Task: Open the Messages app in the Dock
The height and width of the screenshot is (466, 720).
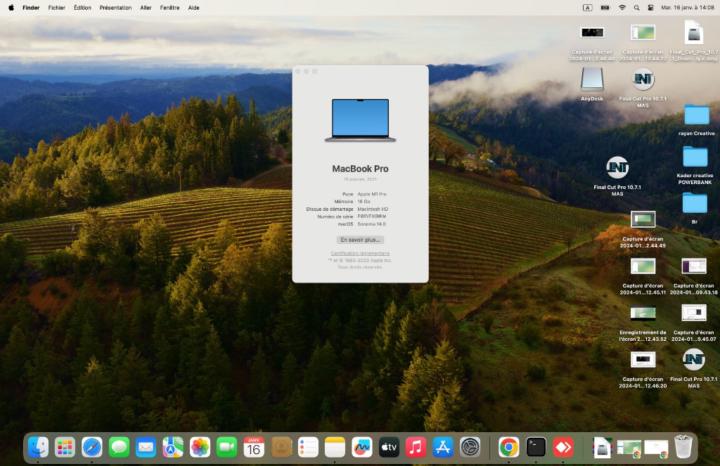Action: pyautogui.click(x=119, y=447)
